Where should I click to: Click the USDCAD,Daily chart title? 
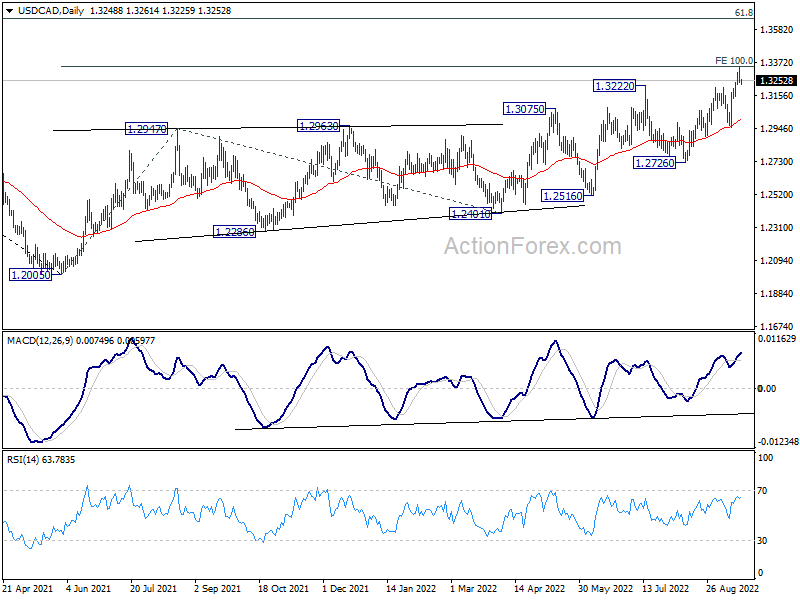(x=38, y=9)
